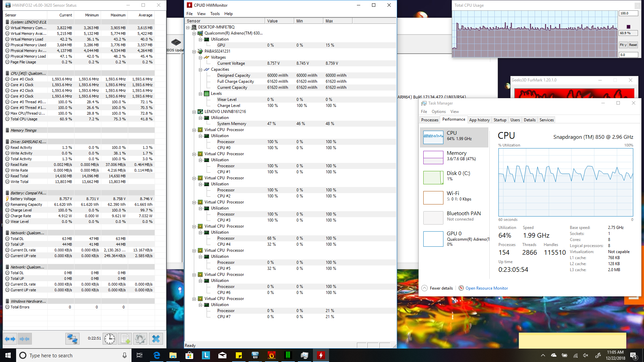The image size is (644, 362).
Task: Select the Memory performance thumbnail
Action: pos(433,157)
